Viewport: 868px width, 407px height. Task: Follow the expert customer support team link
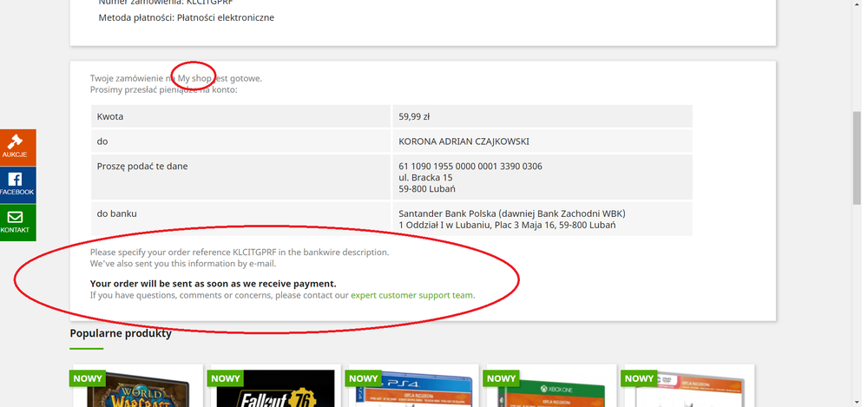coord(411,295)
